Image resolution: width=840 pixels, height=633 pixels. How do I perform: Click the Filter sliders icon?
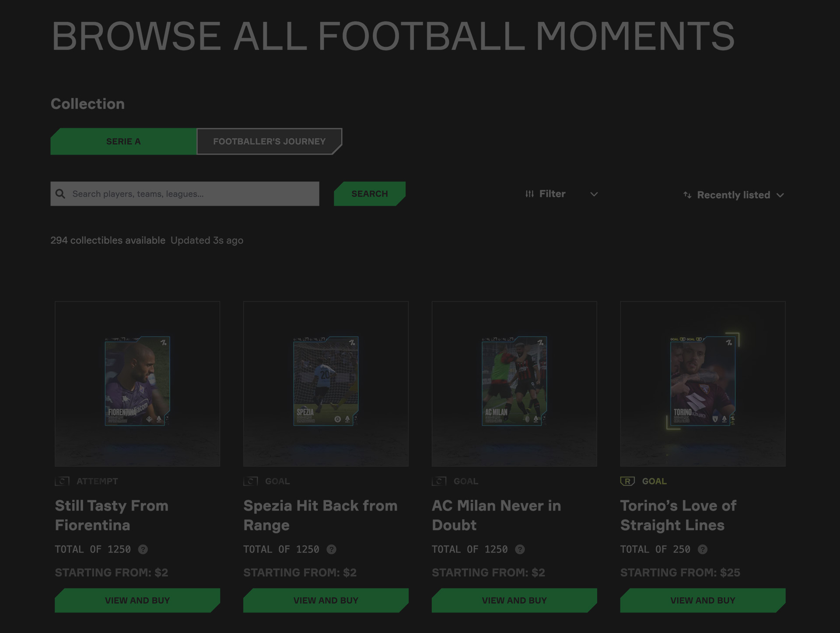point(529,194)
